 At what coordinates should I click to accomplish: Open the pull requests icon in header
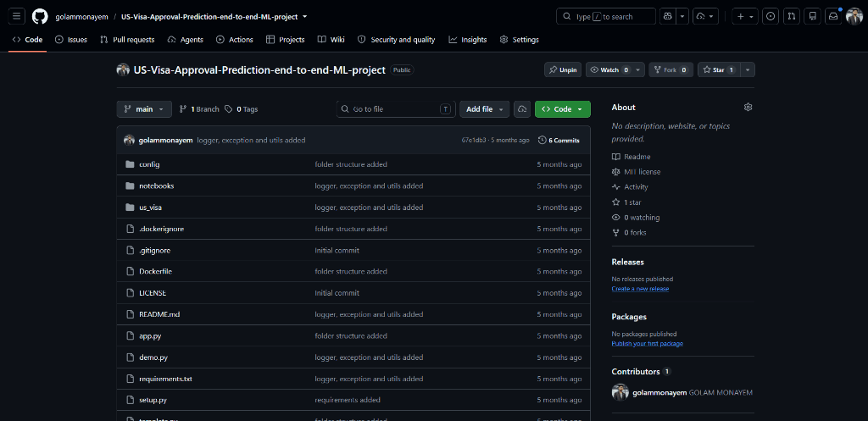792,17
